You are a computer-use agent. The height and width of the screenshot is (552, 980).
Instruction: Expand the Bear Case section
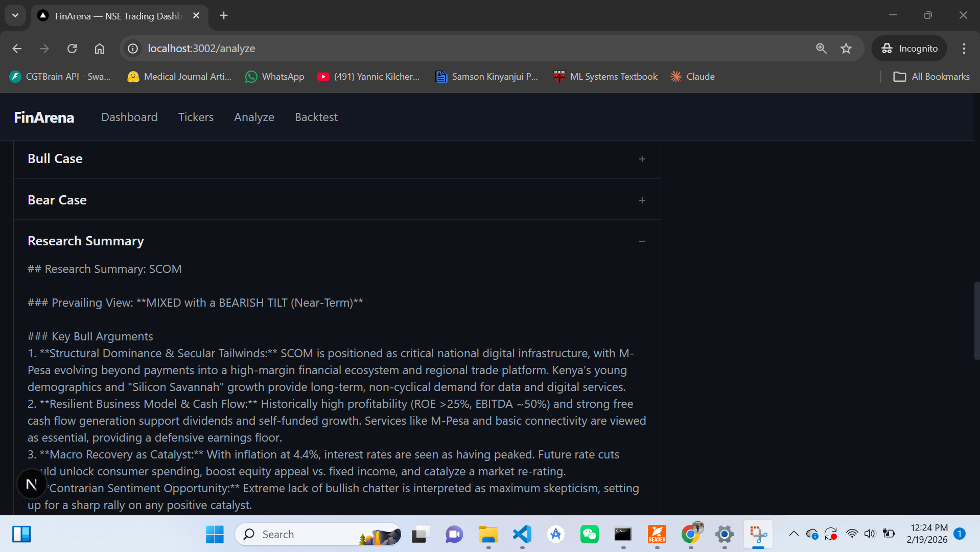(642, 200)
